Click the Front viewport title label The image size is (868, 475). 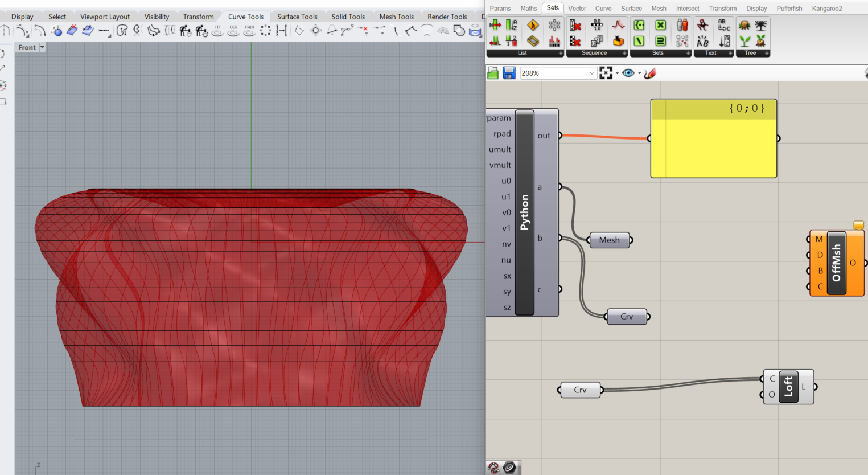27,47
